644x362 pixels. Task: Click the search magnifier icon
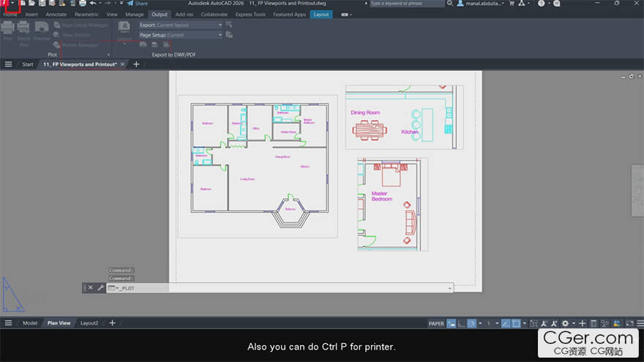(450, 3)
